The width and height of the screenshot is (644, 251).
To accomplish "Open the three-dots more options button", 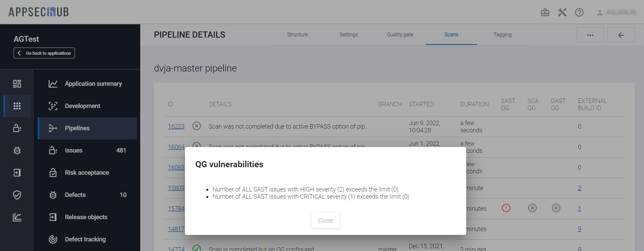I will click(x=590, y=35).
